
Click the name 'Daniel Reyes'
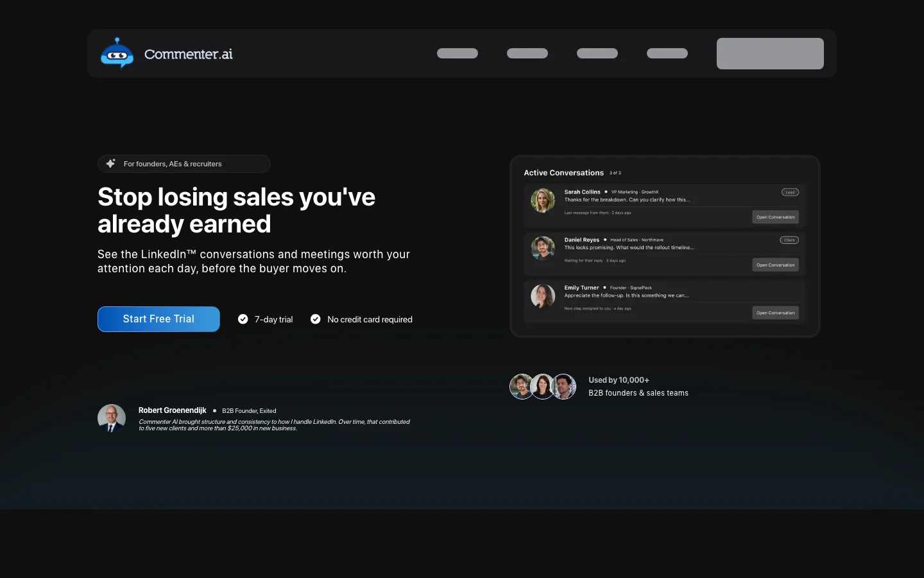coord(581,240)
